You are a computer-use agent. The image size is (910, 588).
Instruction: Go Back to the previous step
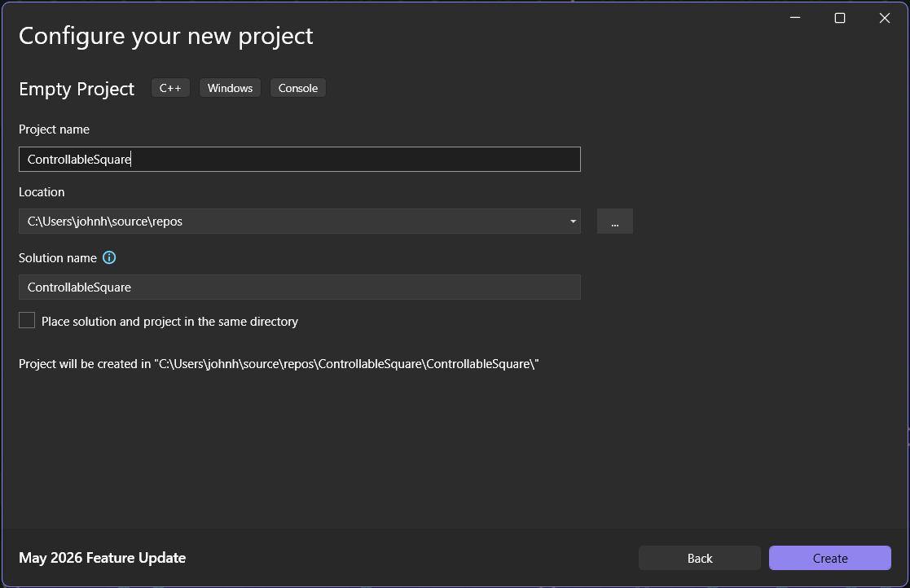pyautogui.click(x=699, y=558)
